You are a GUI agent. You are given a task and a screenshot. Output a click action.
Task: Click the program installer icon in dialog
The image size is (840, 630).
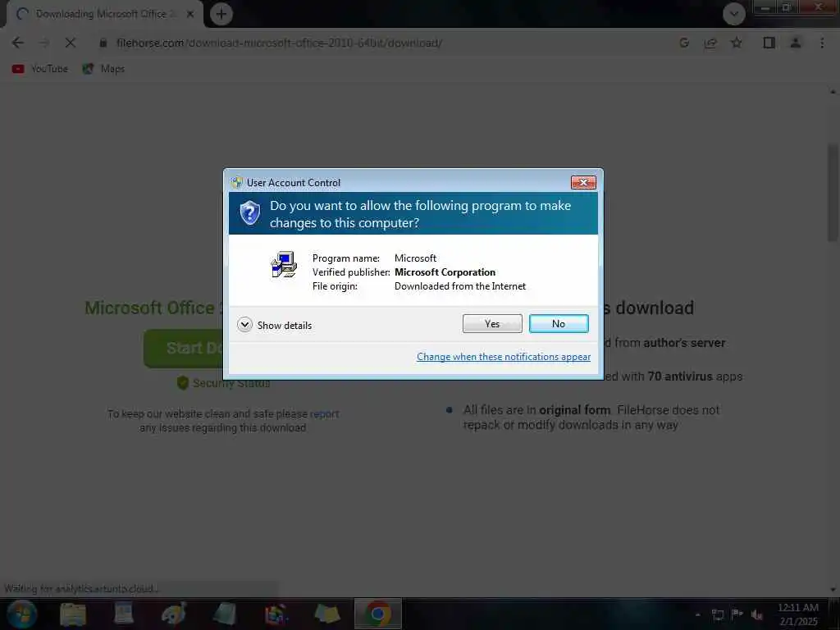coord(284,265)
